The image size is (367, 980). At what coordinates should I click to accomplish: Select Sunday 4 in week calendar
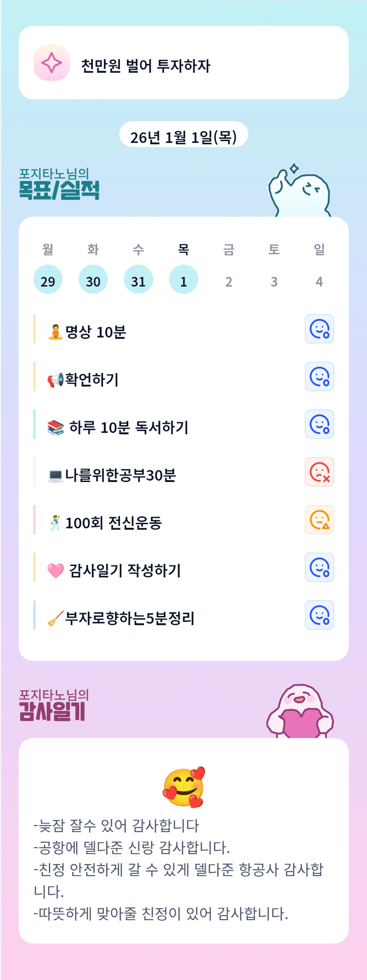(319, 281)
